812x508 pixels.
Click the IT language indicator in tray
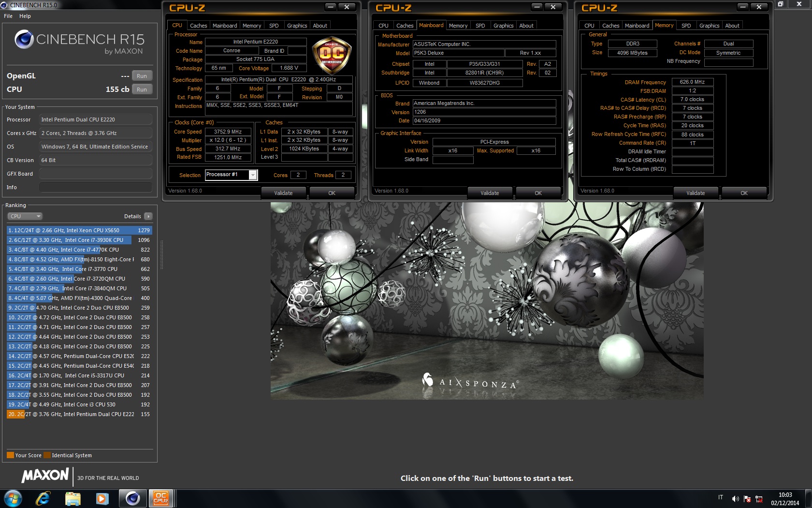721,497
